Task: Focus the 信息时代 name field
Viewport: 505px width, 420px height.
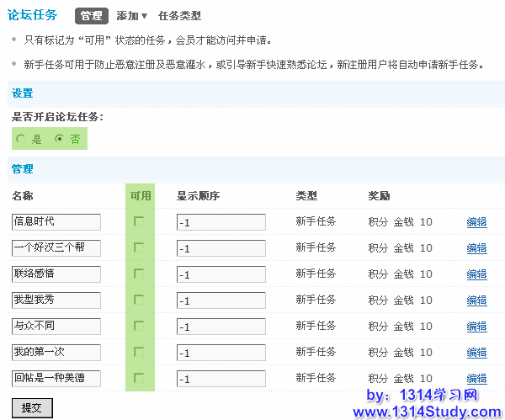Action: click(56, 222)
